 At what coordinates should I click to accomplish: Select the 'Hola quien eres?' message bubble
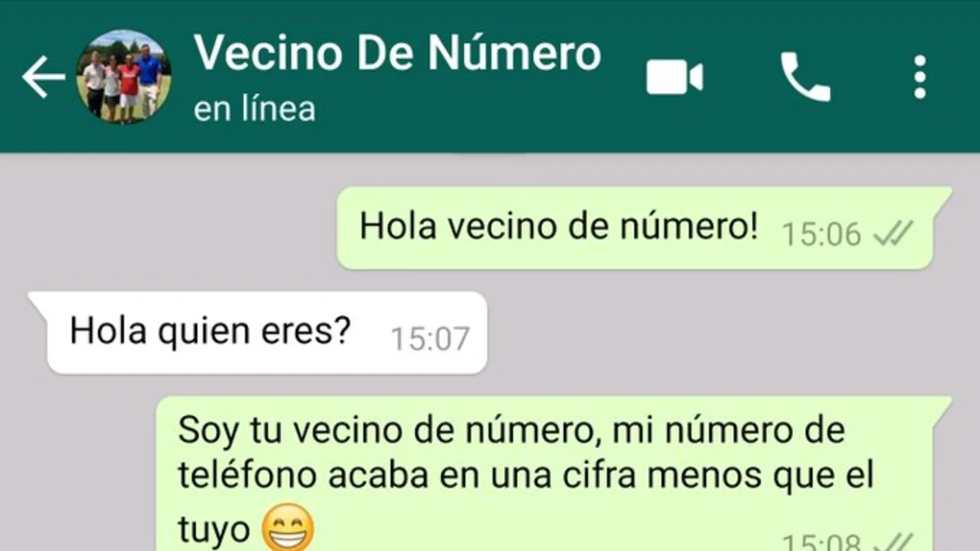click(258, 333)
